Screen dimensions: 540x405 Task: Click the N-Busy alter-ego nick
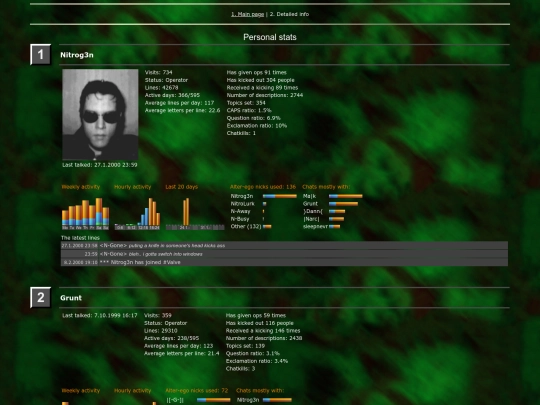(240, 219)
